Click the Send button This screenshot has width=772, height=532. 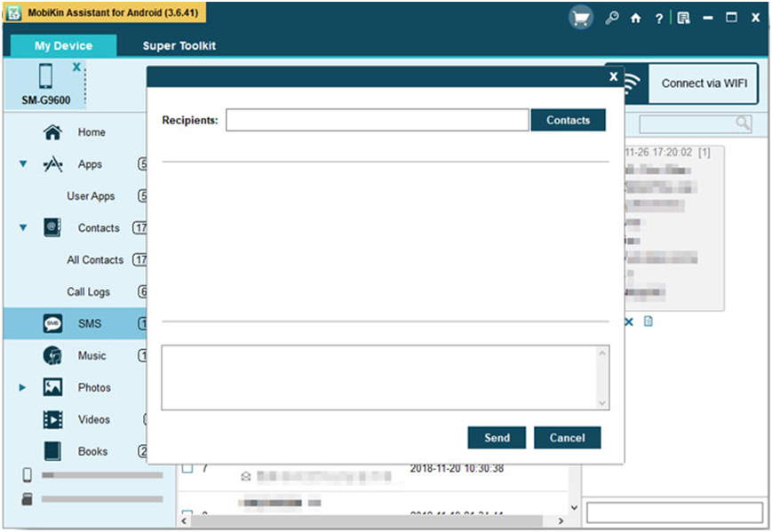pyautogui.click(x=497, y=438)
